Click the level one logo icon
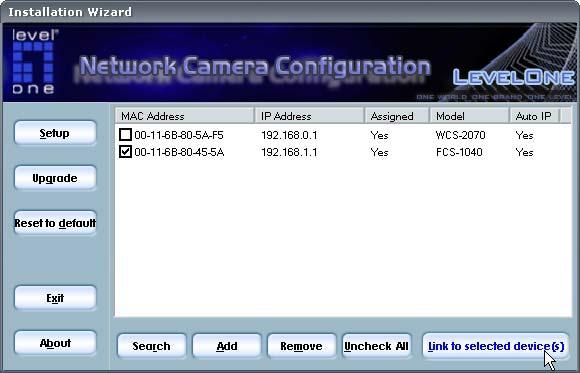The height and width of the screenshot is (373, 580). click(x=34, y=62)
